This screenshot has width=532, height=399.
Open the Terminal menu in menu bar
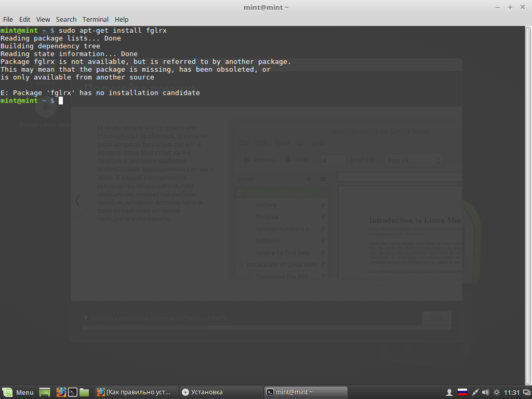(x=95, y=19)
